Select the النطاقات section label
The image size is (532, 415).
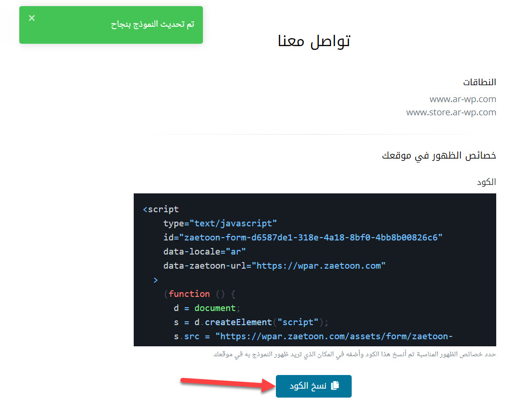[479, 82]
